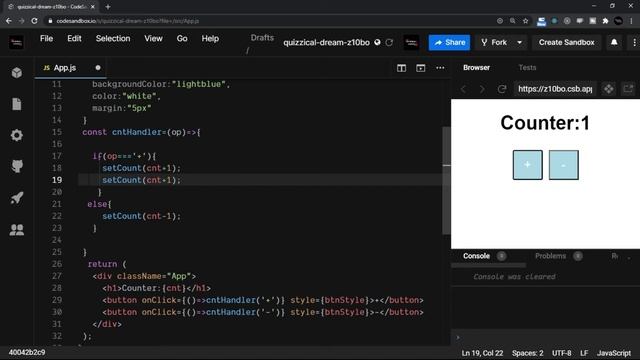
Task: Open the Live collaboration people icon
Action: tap(17, 229)
